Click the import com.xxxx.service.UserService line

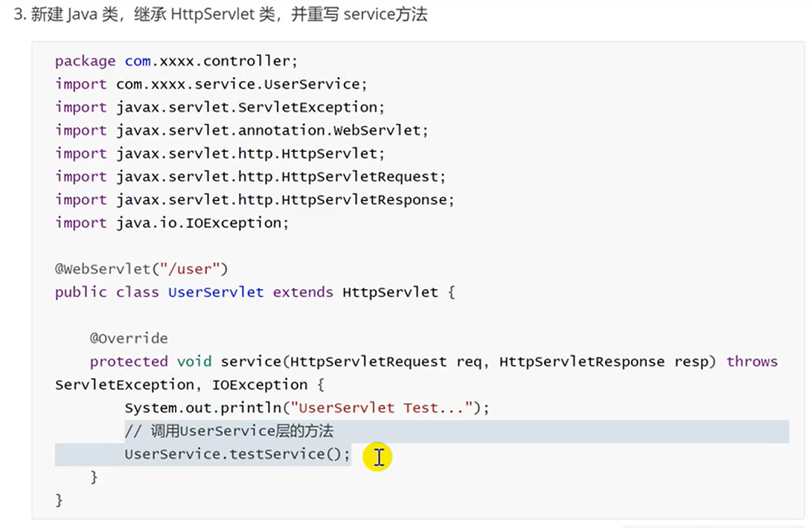(211, 84)
